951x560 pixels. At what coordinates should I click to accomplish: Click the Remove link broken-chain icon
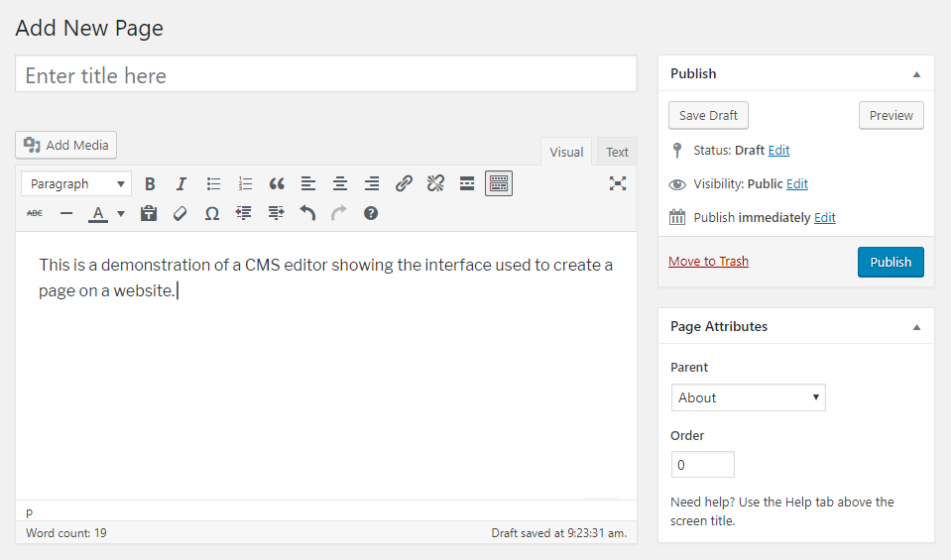pos(435,183)
